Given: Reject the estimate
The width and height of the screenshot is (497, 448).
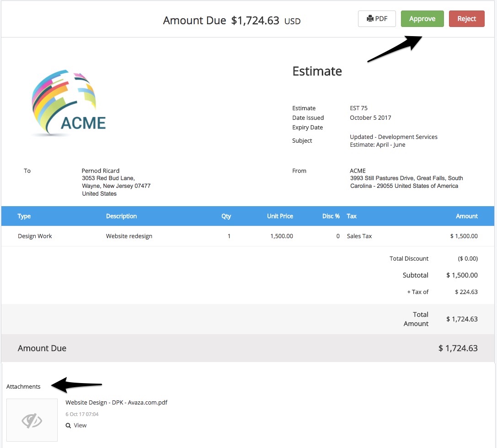Looking at the screenshot, I should (x=466, y=19).
